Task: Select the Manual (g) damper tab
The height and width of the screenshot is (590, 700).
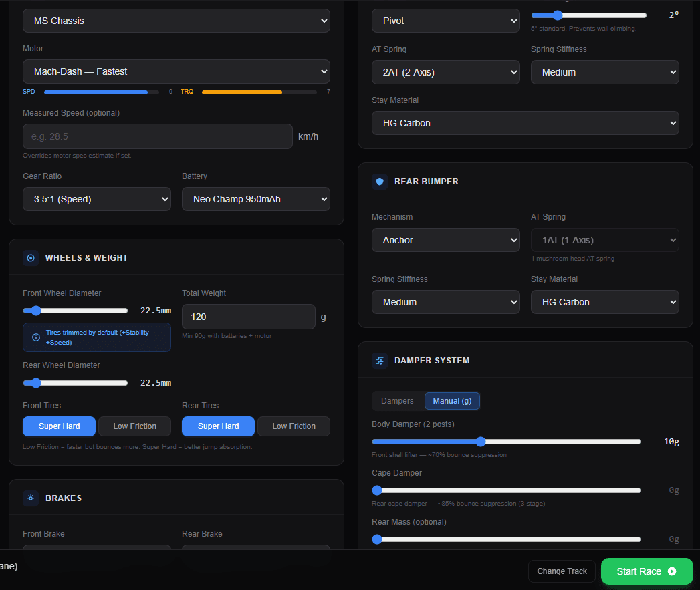Action: pos(452,400)
